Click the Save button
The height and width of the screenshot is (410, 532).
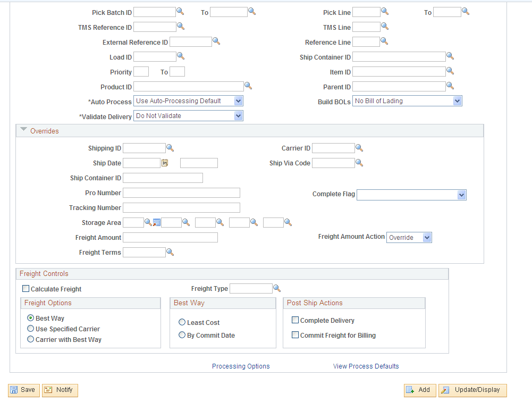pos(23,390)
